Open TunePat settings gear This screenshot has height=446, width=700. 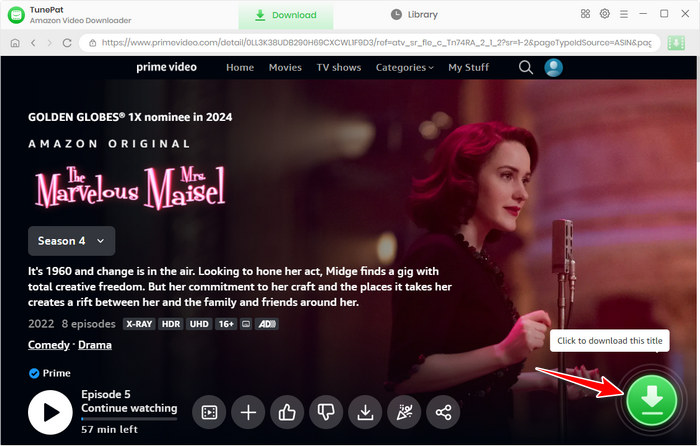point(604,14)
